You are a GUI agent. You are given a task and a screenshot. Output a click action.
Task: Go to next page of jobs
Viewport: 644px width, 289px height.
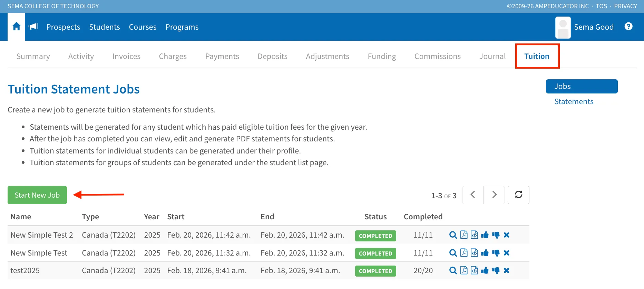pyautogui.click(x=494, y=195)
